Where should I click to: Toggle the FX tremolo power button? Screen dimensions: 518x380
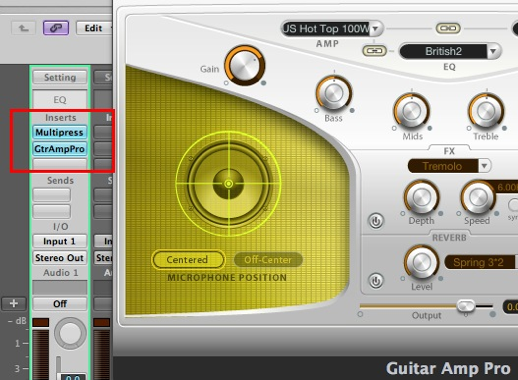pos(376,221)
